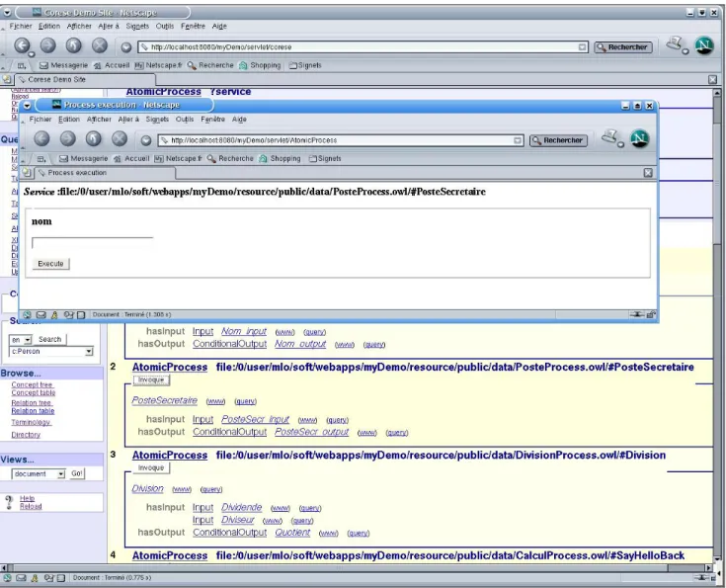Click Invoque button under PosteSecretaire process
Viewport: 726px width, 588px height.
[151, 379]
